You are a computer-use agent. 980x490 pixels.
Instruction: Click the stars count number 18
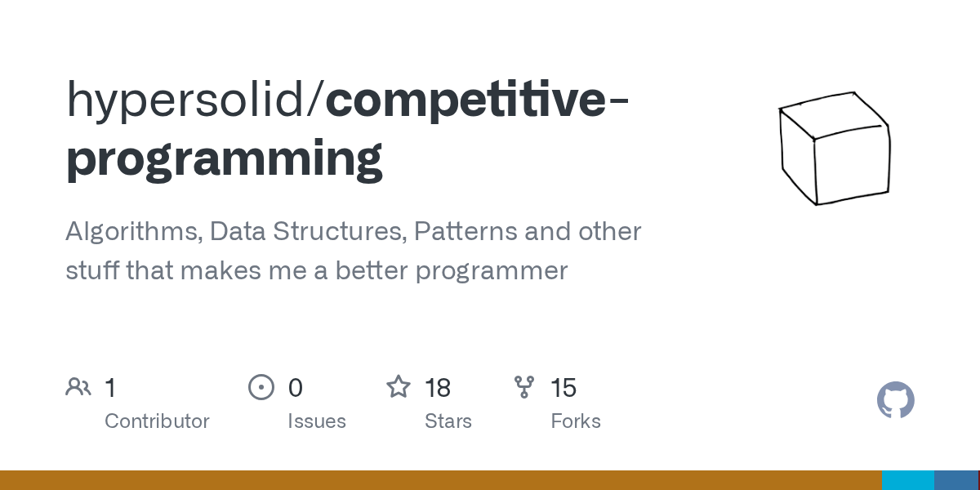coord(438,388)
